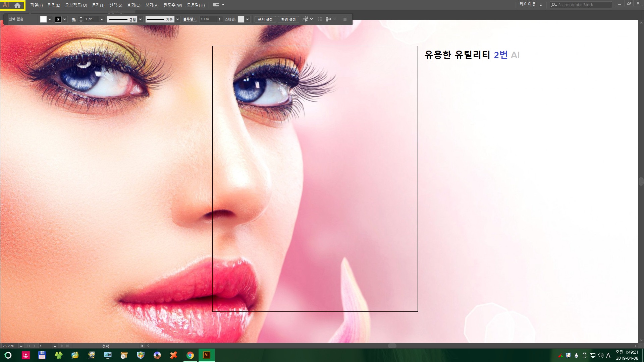
Task: Go to the last artboard button
Action: tap(68, 346)
